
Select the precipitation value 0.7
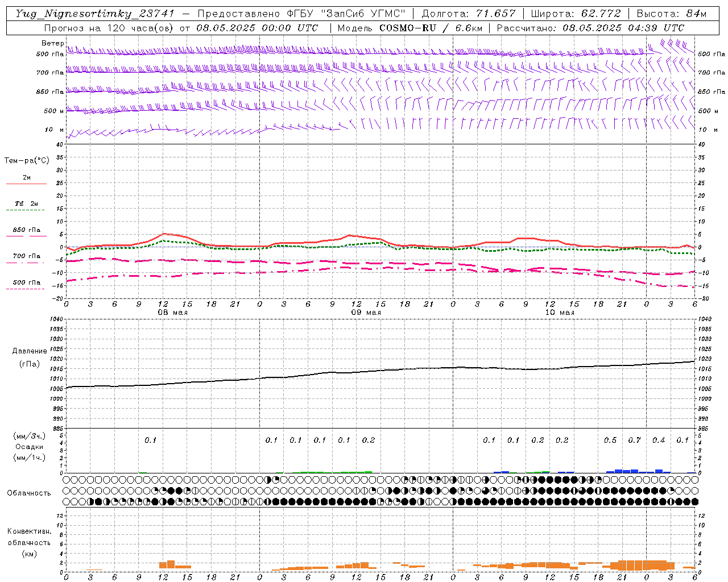[x=634, y=440]
